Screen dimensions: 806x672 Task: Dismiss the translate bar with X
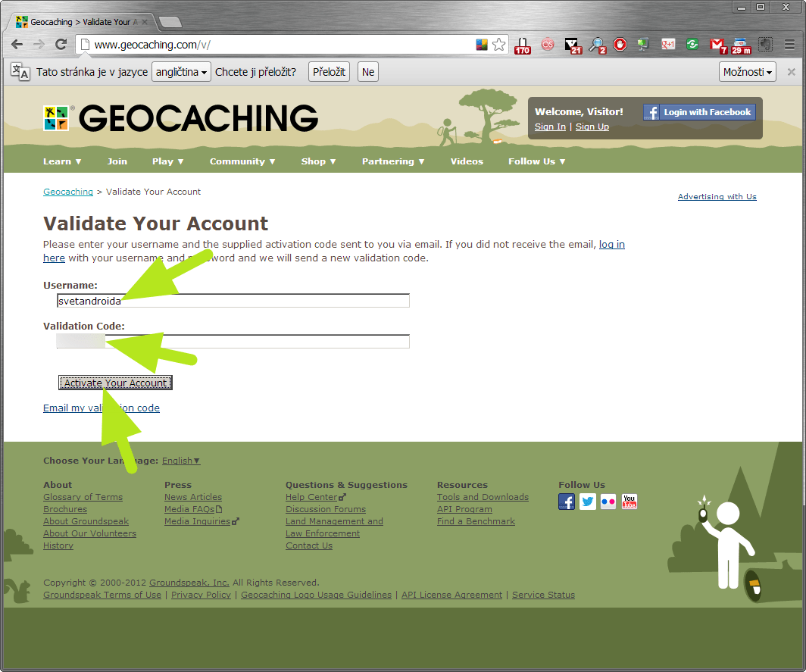[x=791, y=72]
